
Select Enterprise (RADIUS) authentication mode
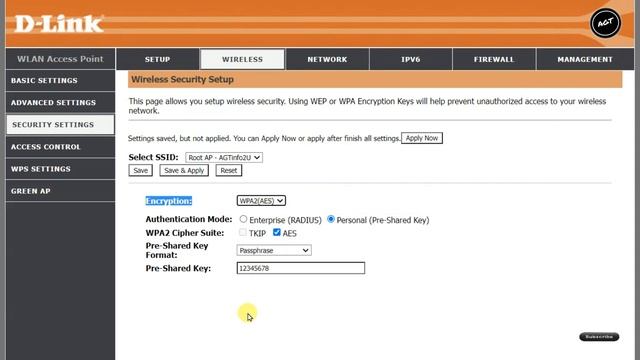point(243,219)
